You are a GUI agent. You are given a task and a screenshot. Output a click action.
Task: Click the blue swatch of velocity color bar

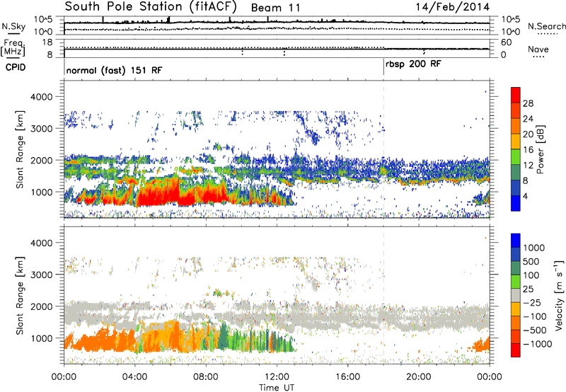tap(516, 241)
